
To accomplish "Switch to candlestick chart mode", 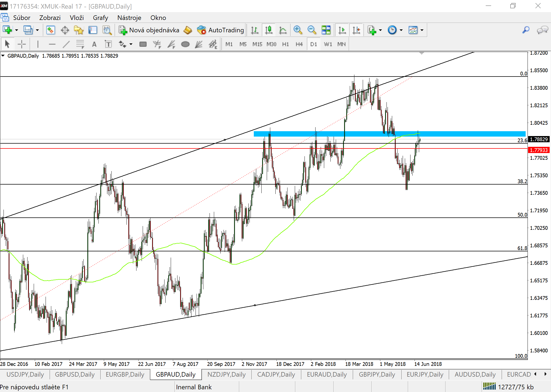I will pos(269,30).
